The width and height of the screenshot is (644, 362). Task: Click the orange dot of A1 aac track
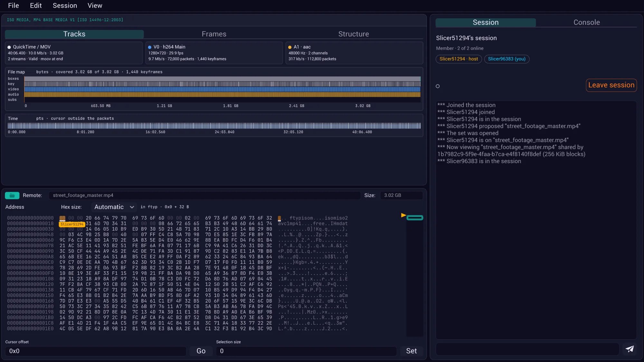pos(290,47)
